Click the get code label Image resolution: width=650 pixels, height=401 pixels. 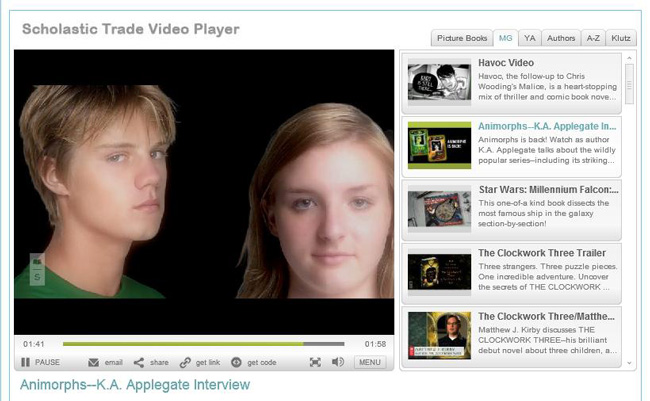262,362
